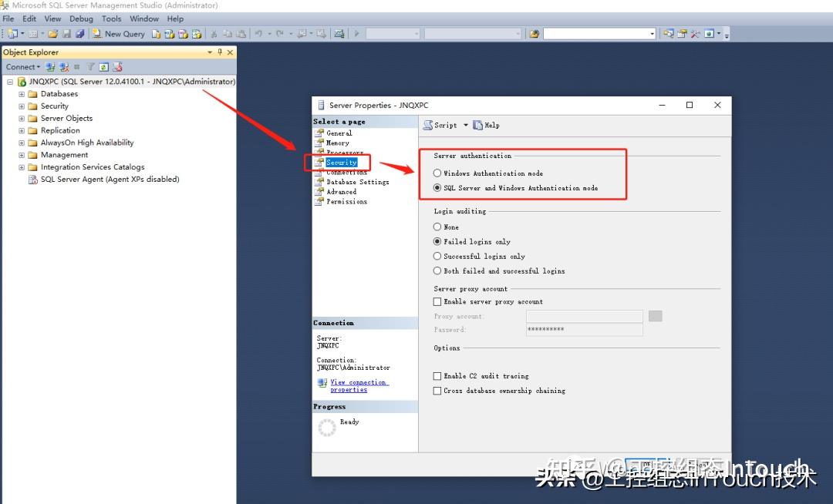
Task: Click the proxy account browse button
Action: tap(656, 316)
